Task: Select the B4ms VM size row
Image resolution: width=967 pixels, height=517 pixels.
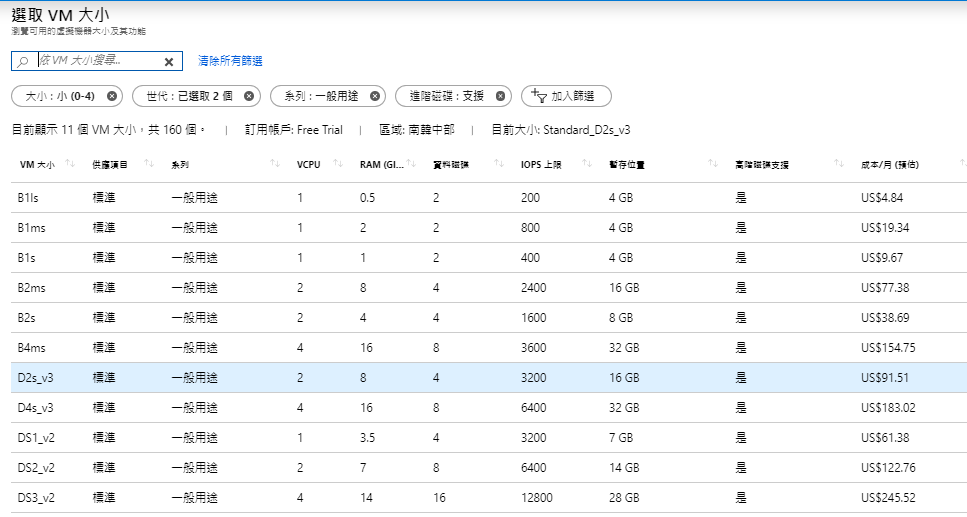Action: click(488, 347)
